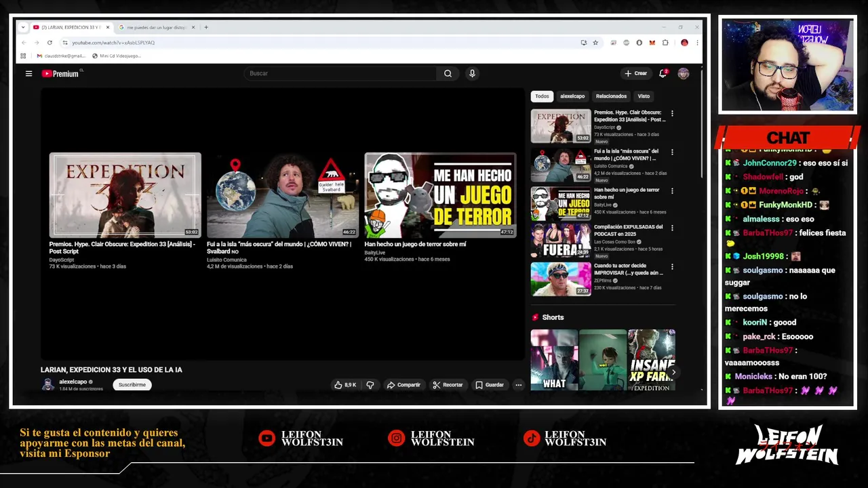This screenshot has height=488, width=868.
Task: Click 'DayoScript' under end-screen Expedition video
Action: 62,260
